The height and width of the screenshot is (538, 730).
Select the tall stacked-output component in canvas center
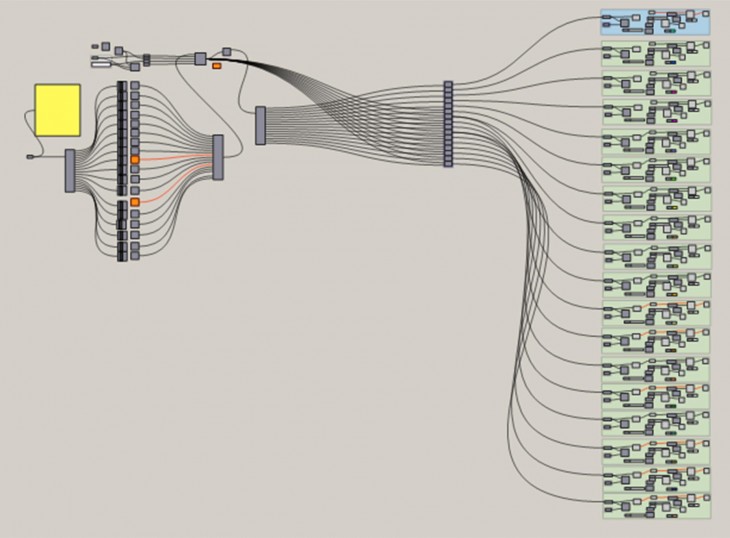tap(448, 124)
